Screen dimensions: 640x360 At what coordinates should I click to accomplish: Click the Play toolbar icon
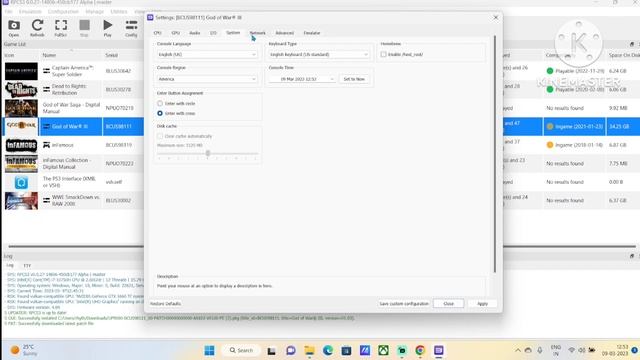[107, 27]
